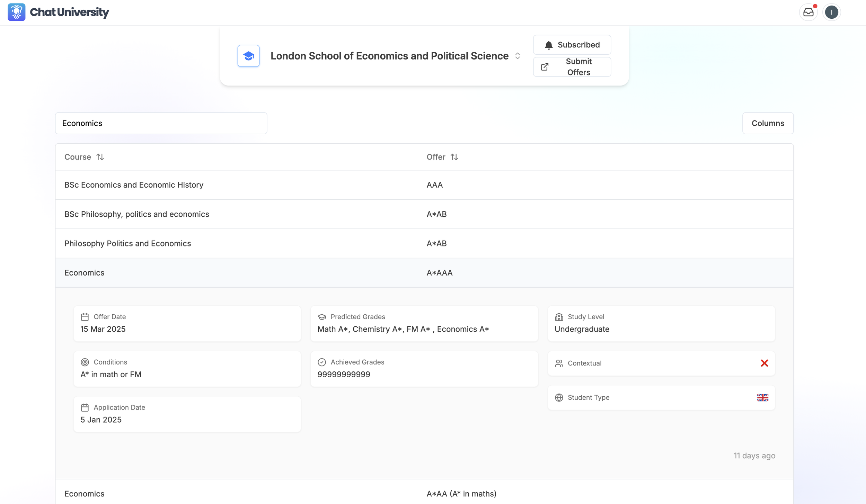
Task: Sort by Offer column arrows
Action: pyautogui.click(x=454, y=157)
